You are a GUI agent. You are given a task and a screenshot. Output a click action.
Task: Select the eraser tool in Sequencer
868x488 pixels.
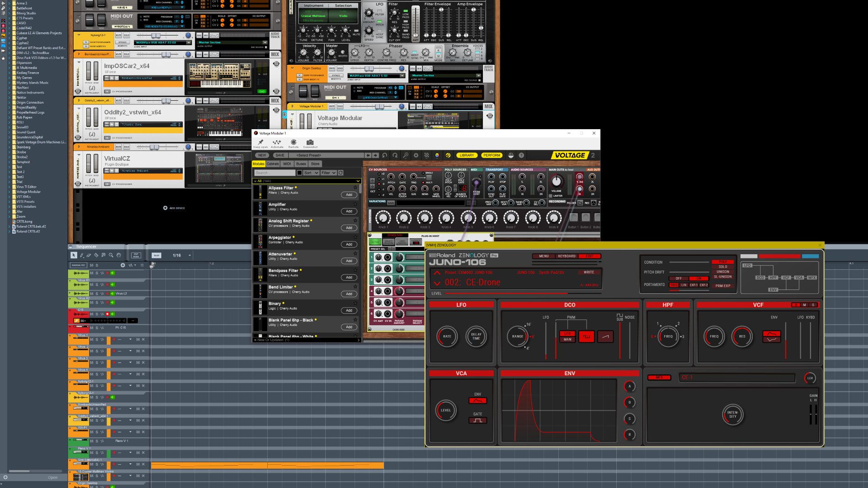click(x=89, y=255)
